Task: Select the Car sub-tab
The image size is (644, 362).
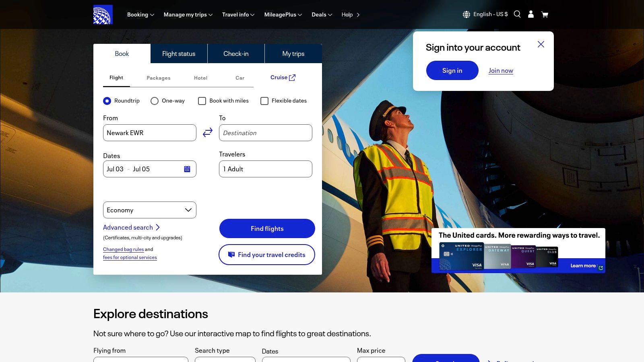Action: click(x=240, y=78)
